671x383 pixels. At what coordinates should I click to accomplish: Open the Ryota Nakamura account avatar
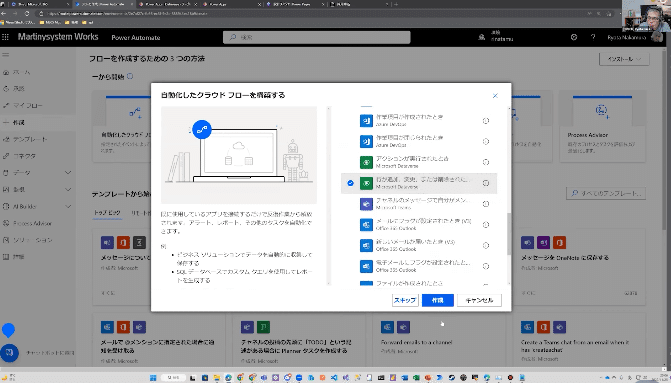point(657,37)
